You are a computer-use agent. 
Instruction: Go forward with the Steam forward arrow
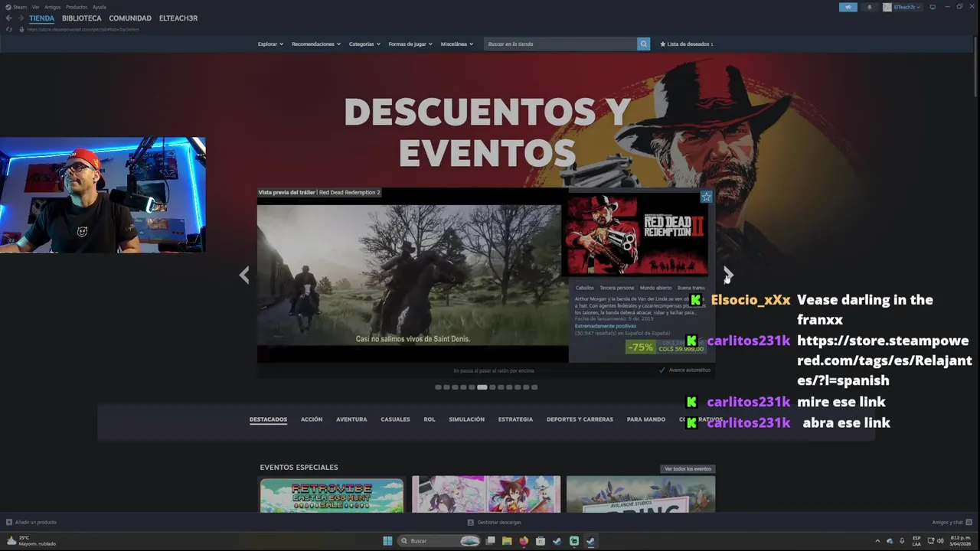pyautogui.click(x=20, y=18)
